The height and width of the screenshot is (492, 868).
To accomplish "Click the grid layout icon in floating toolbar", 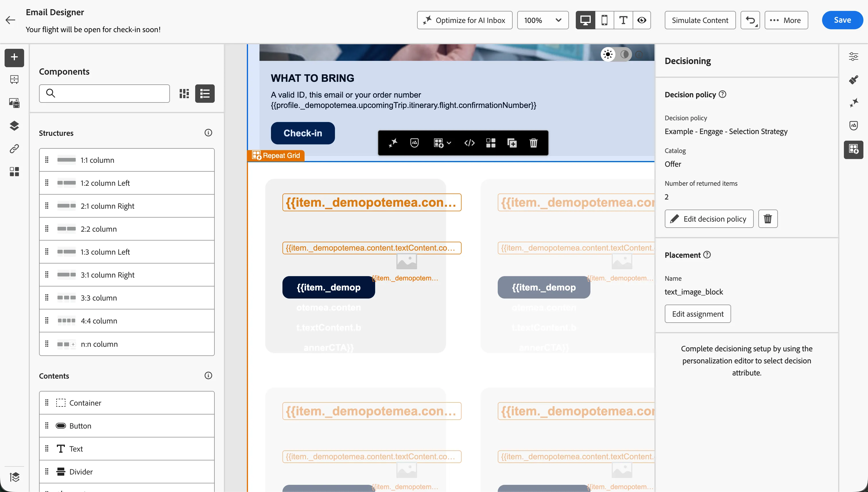I will point(491,143).
